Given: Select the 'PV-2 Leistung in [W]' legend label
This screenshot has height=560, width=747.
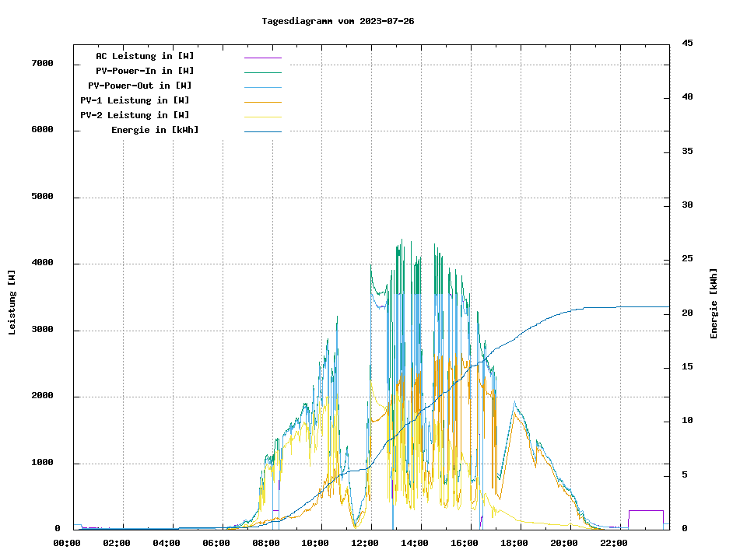Looking at the screenshot, I should pos(135,115).
